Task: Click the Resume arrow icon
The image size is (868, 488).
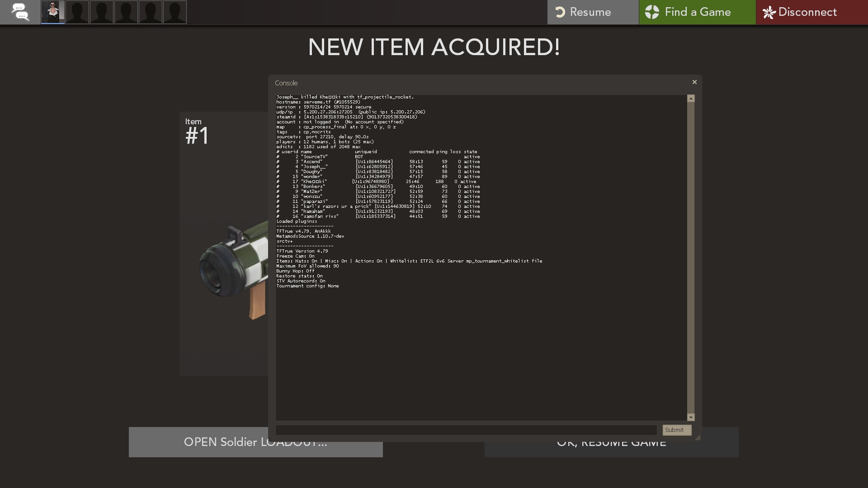Action: click(560, 12)
